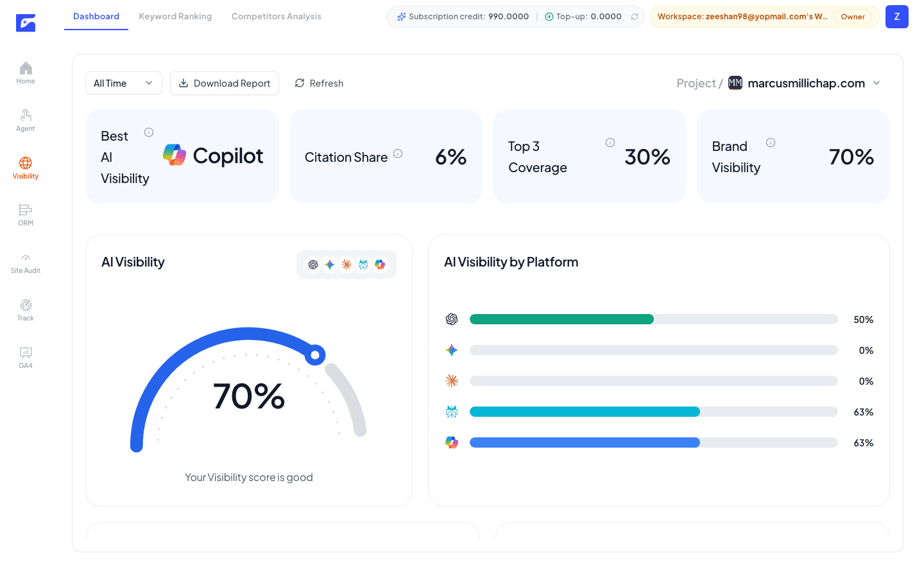This screenshot has width=924, height=578.
Task: Open GA4 in the sidebar
Action: pyautogui.click(x=26, y=357)
